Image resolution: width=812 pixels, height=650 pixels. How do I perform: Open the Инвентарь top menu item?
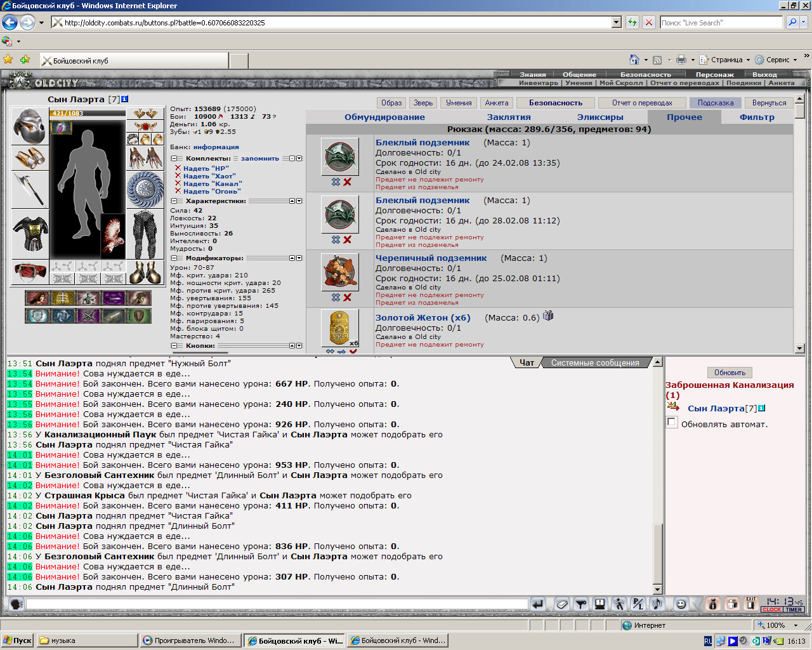click(539, 83)
